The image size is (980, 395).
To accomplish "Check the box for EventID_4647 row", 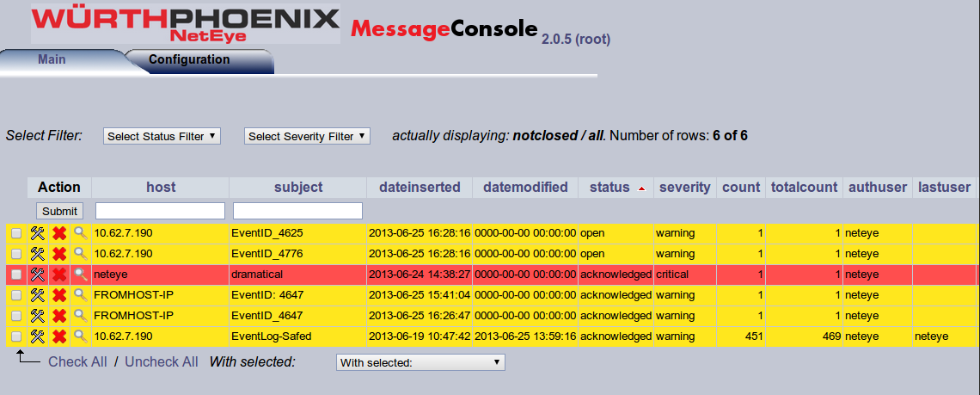I will pyautogui.click(x=16, y=316).
